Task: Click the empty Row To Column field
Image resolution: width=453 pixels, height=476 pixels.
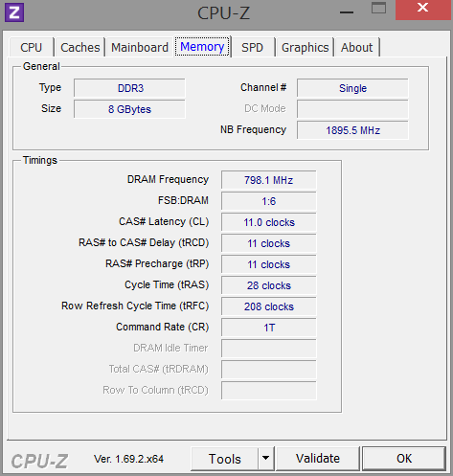Action: click(x=269, y=391)
